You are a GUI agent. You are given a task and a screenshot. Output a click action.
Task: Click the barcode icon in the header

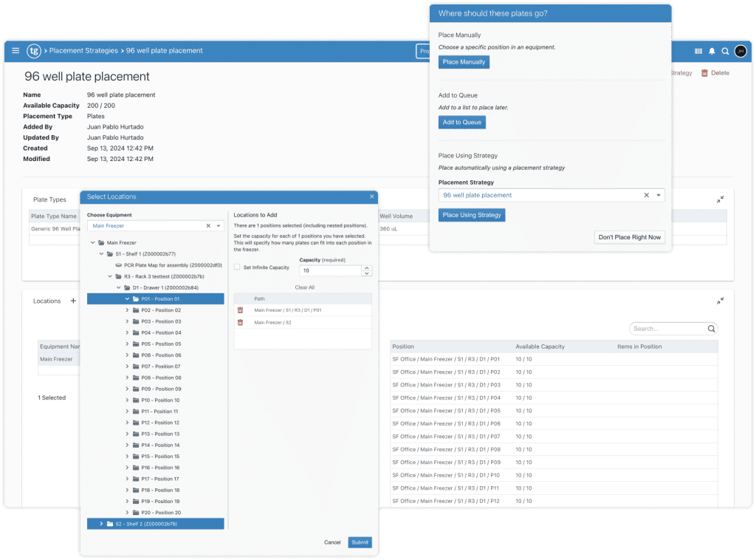(698, 51)
